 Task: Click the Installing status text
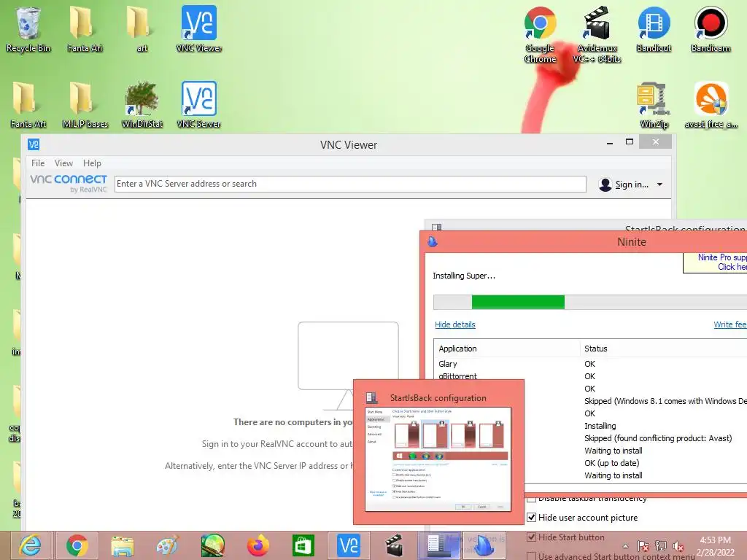coord(600,426)
